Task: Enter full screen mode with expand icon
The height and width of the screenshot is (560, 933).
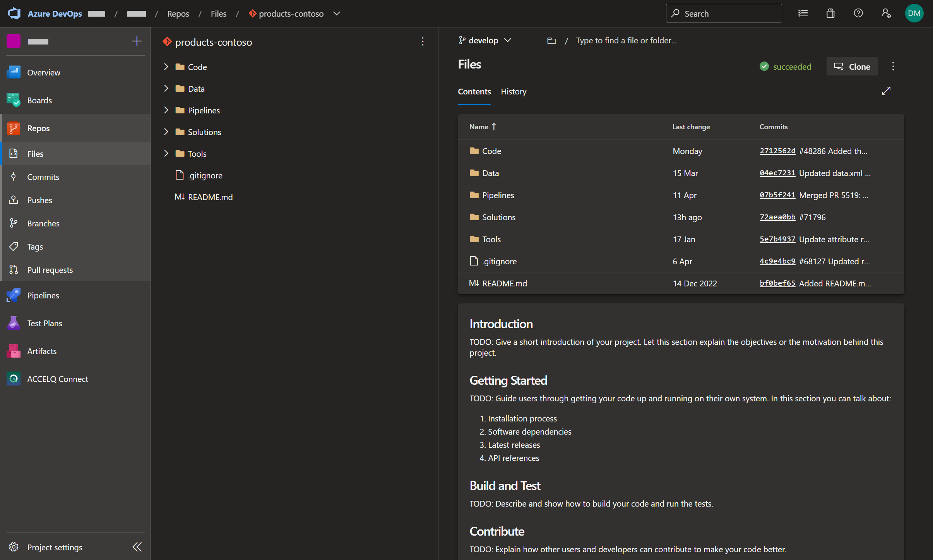Action: click(x=886, y=91)
